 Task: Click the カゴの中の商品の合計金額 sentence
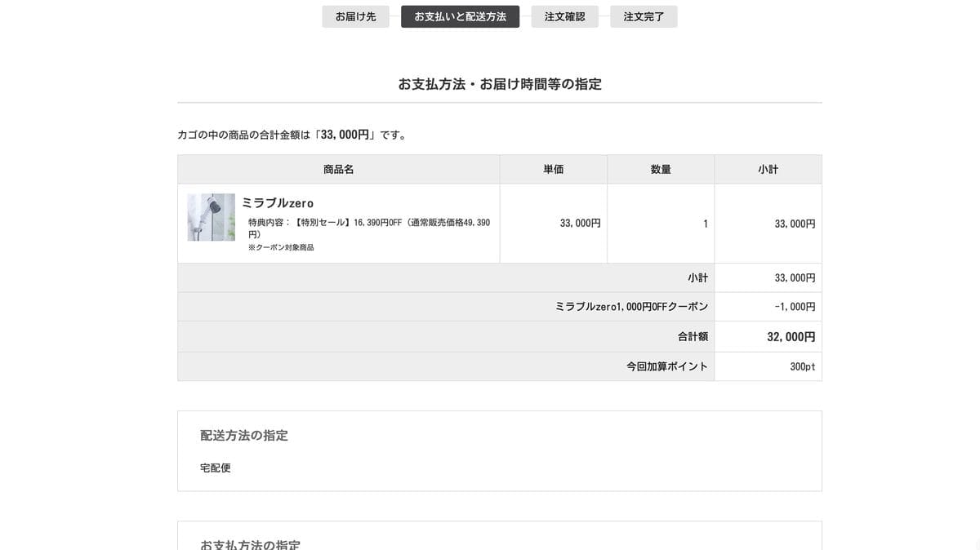[292, 135]
